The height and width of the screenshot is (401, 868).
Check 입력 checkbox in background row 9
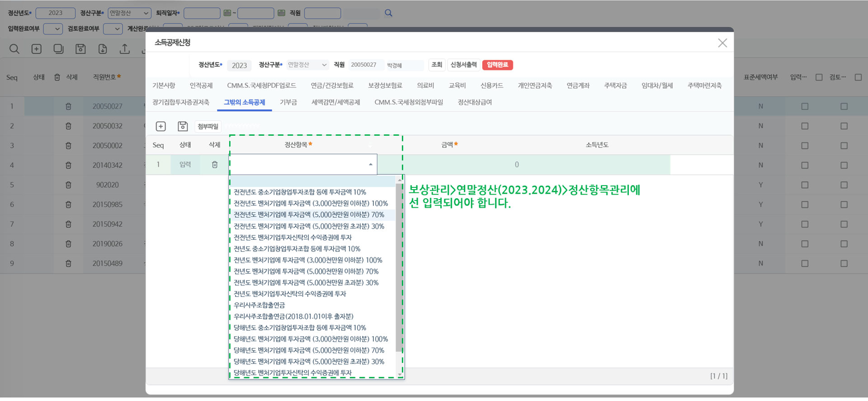point(805,263)
